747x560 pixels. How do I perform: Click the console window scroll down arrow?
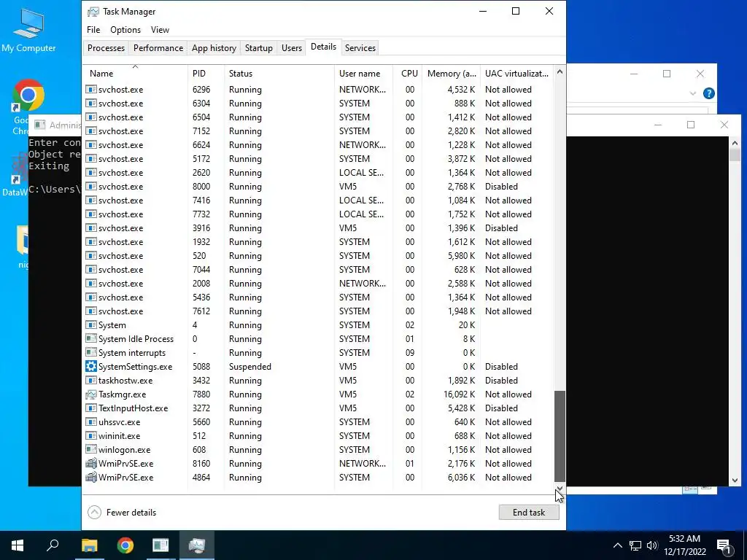[735, 481]
